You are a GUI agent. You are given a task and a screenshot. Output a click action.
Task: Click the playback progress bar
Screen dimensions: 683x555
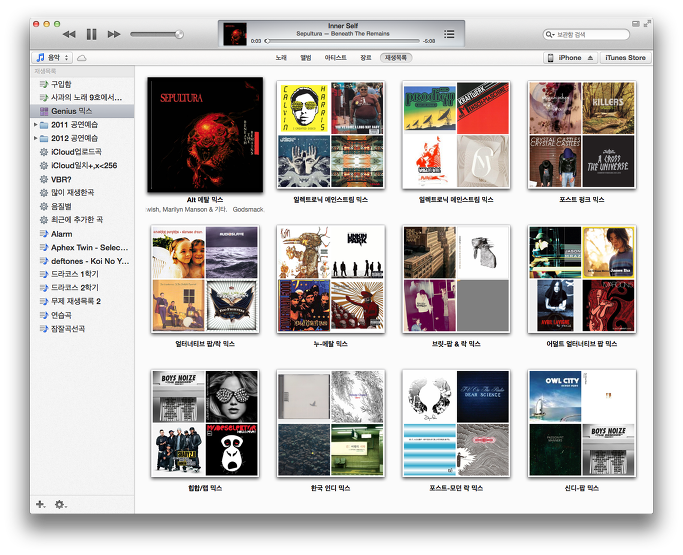(344, 41)
